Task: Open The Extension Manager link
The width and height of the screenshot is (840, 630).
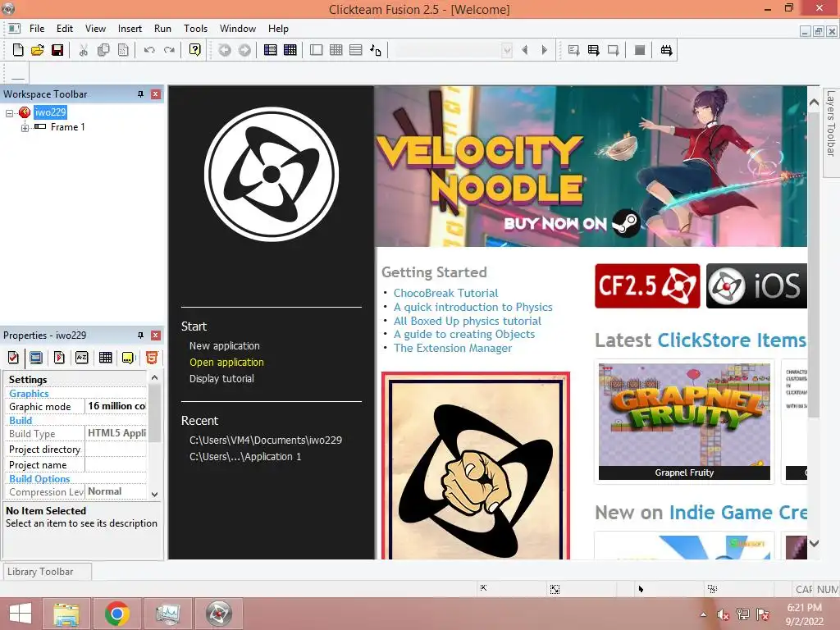Action: click(x=453, y=348)
